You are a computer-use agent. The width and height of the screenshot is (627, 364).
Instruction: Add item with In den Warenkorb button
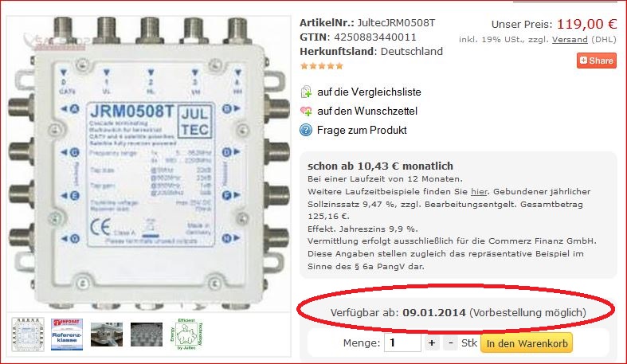(x=527, y=343)
